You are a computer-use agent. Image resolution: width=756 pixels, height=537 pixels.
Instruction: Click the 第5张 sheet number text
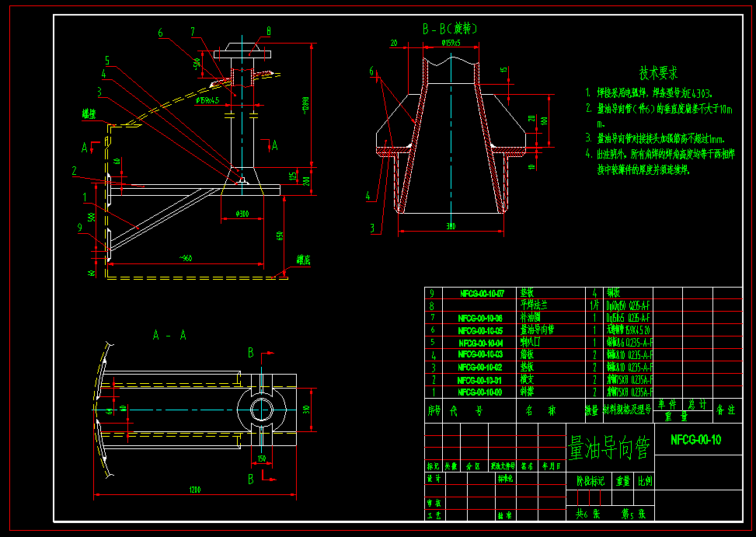[633, 514]
